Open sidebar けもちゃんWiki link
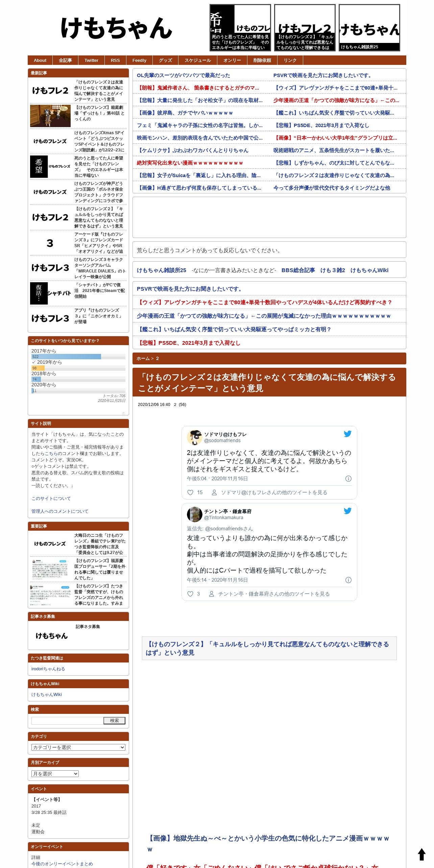The image size is (434, 868). point(47,694)
